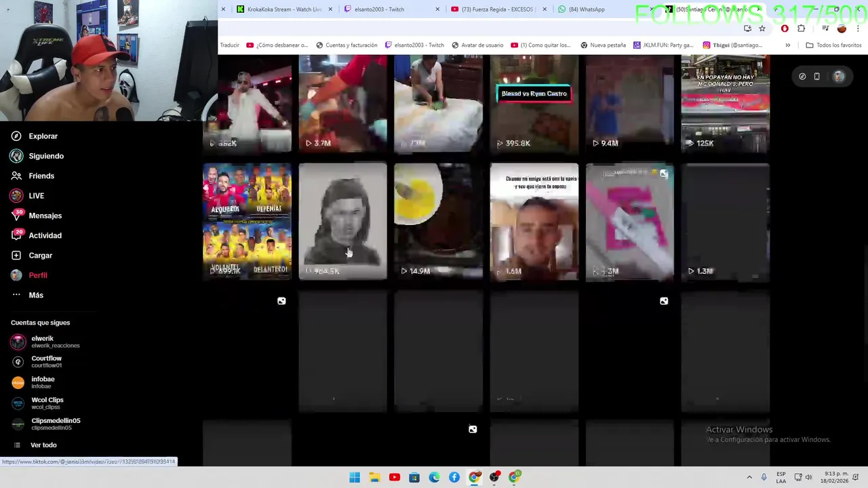The width and height of the screenshot is (868, 488).
Task: Open Thigui Instagram bookmark
Action: [x=732, y=45]
